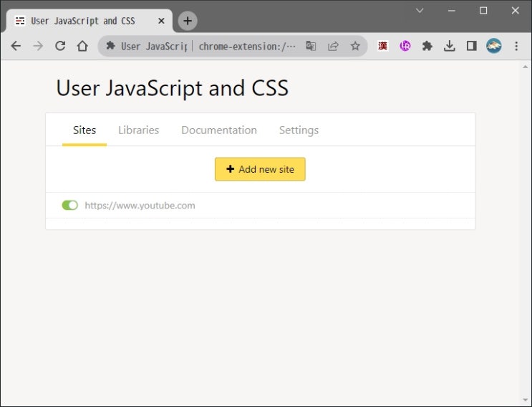Open the Documentation tab
The width and height of the screenshot is (532, 407).
(218, 130)
